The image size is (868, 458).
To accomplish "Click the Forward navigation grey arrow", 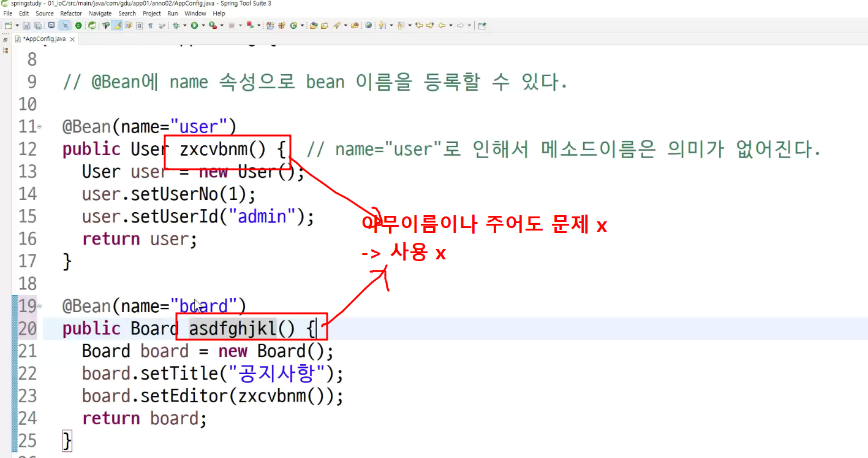I will coord(461,25).
